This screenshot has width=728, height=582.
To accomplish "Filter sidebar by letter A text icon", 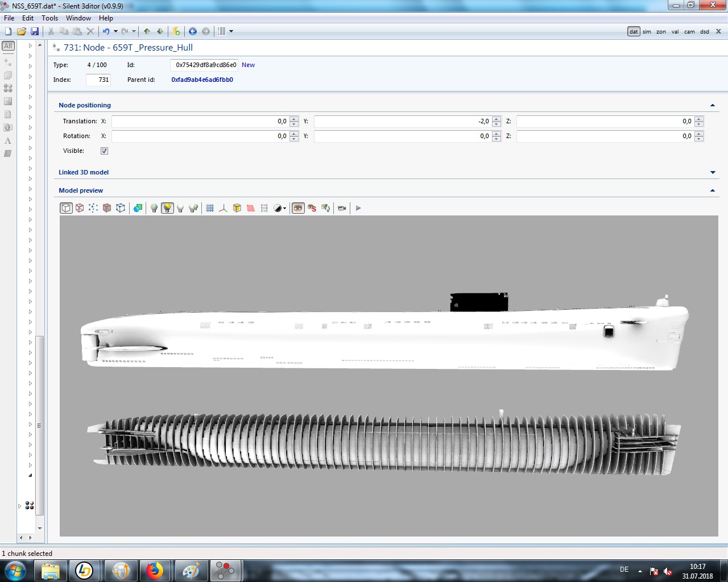I will [x=8, y=140].
